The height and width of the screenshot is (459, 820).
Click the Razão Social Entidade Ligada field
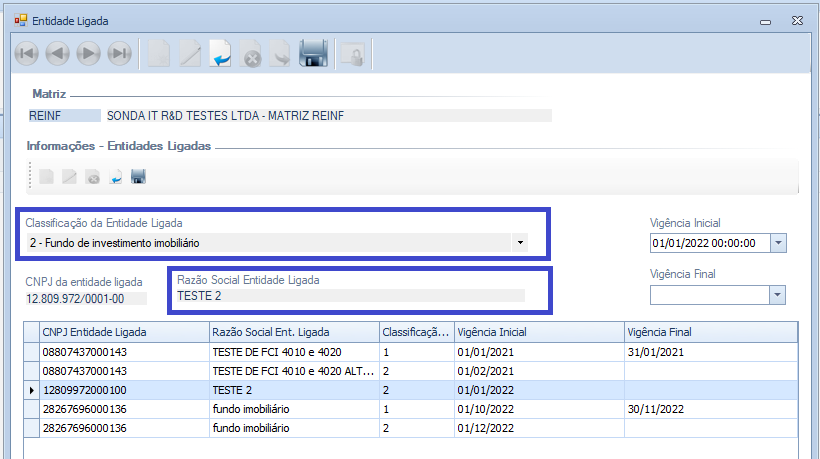tap(350, 296)
